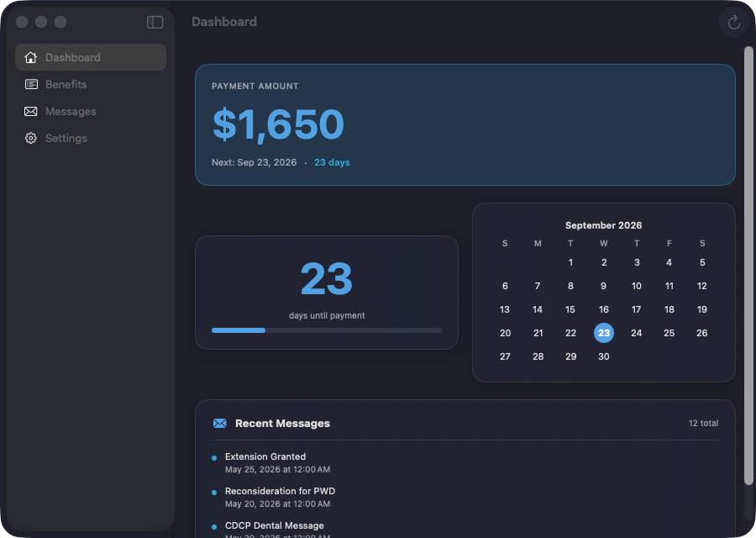
Task: Click the $1,650 payment amount
Action: point(278,124)
